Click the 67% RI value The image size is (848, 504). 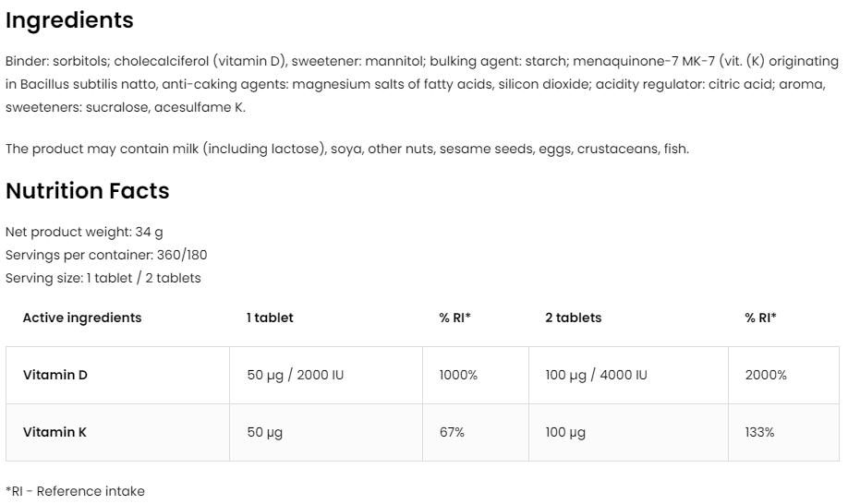(x=452, y=432)
